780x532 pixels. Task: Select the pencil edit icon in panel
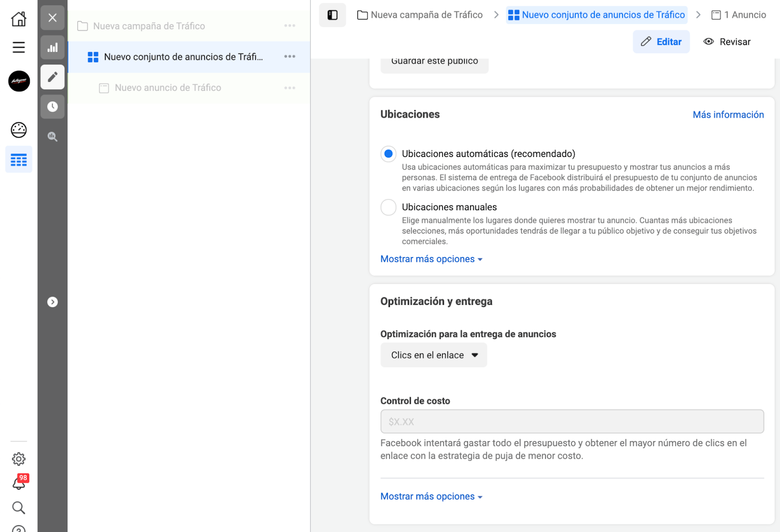coord(53,77)
